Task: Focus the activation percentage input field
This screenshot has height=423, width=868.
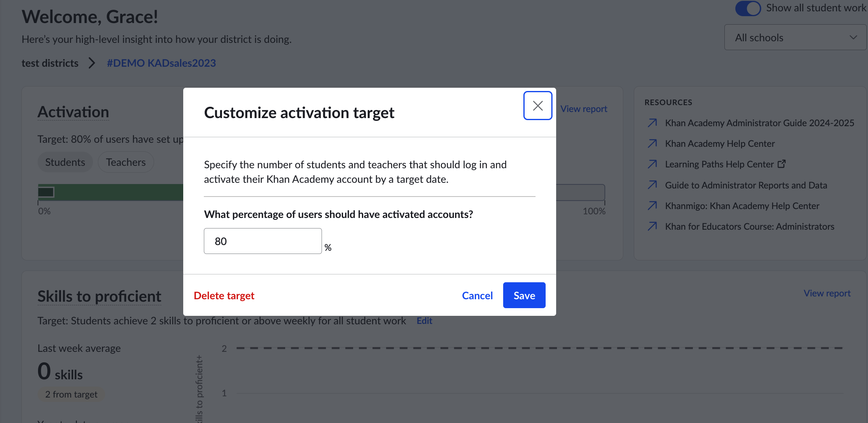Action: [x=263, y=241]
